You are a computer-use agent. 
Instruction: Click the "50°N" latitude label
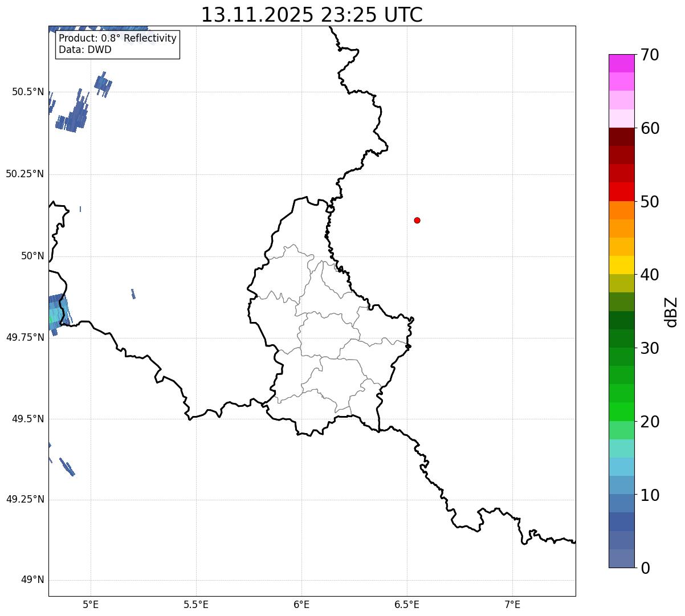click(x=32, y=256)
